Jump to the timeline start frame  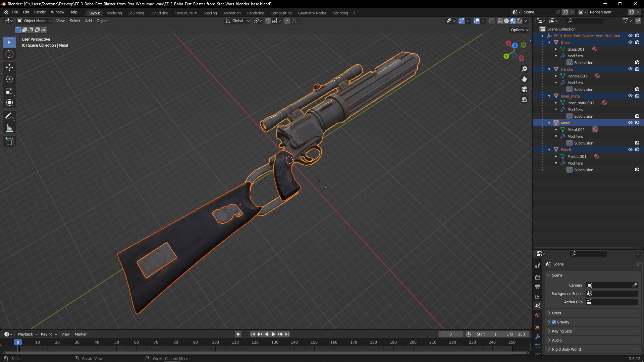(253, 334)
